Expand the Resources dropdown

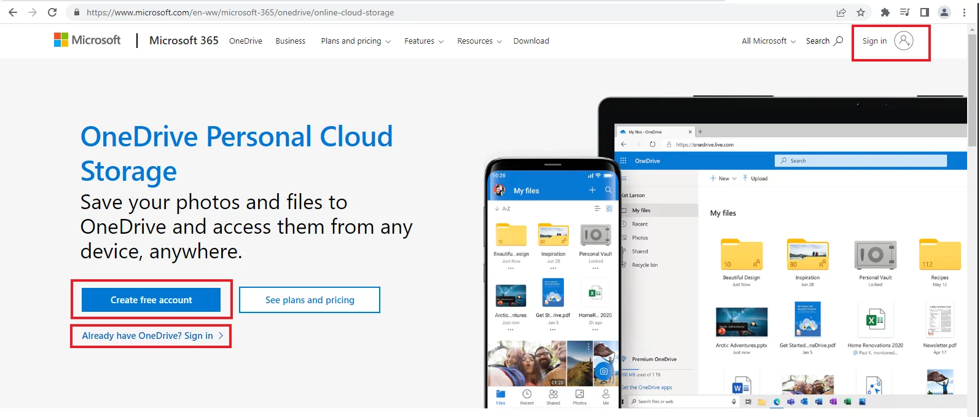(479, 41)
